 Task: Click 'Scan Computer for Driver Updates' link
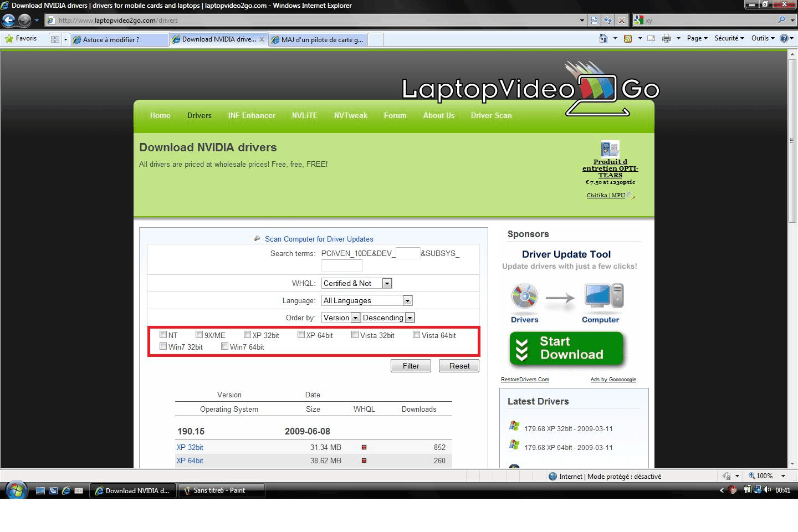(319, 239)
